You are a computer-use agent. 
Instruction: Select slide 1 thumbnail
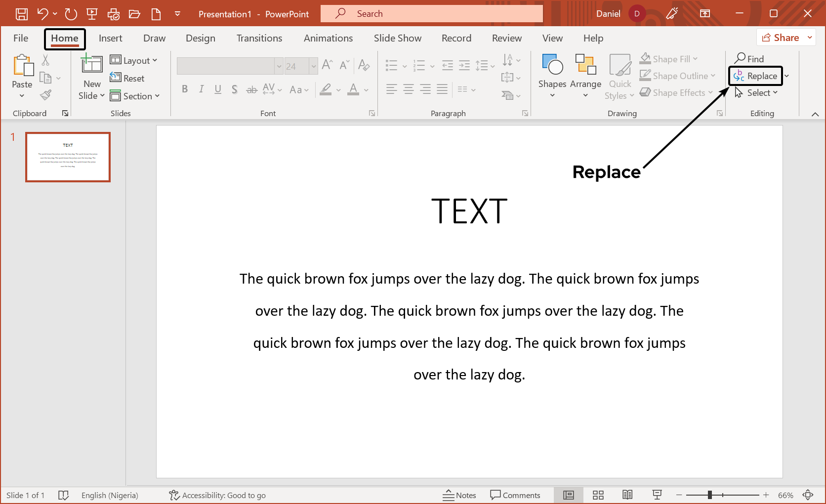pyautogui.click(x=68, y=157)
